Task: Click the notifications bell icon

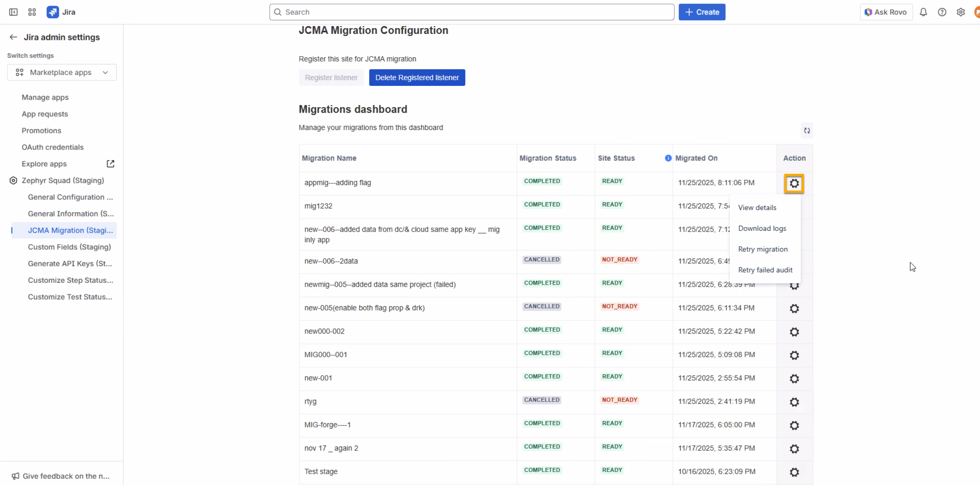Action: [x=923, y=12]
